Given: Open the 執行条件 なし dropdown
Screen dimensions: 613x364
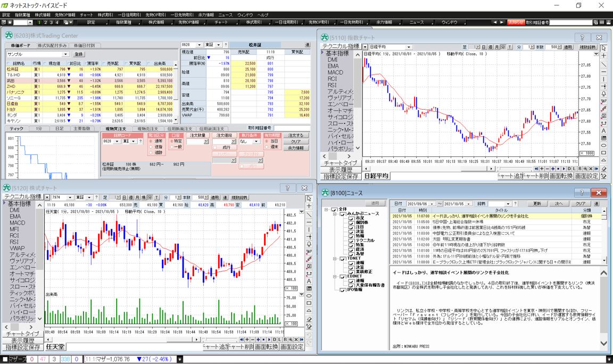Looking at the screenshot, I should 256,142.
